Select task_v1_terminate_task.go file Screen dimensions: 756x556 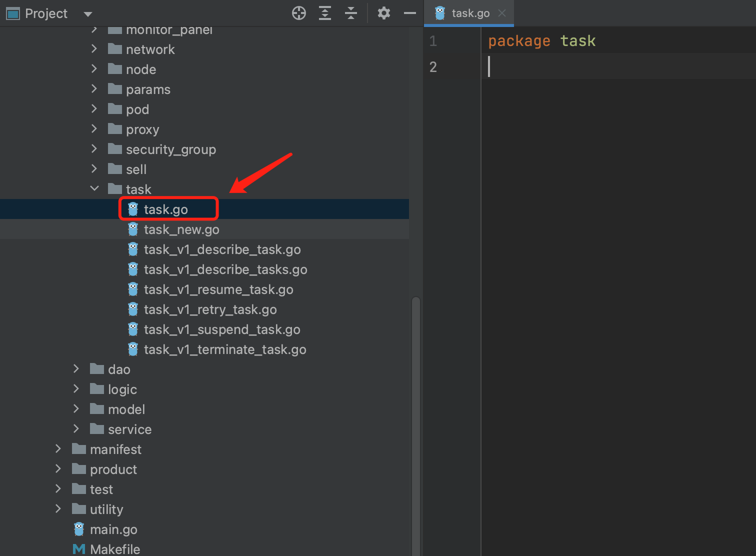tap(225, 349)
